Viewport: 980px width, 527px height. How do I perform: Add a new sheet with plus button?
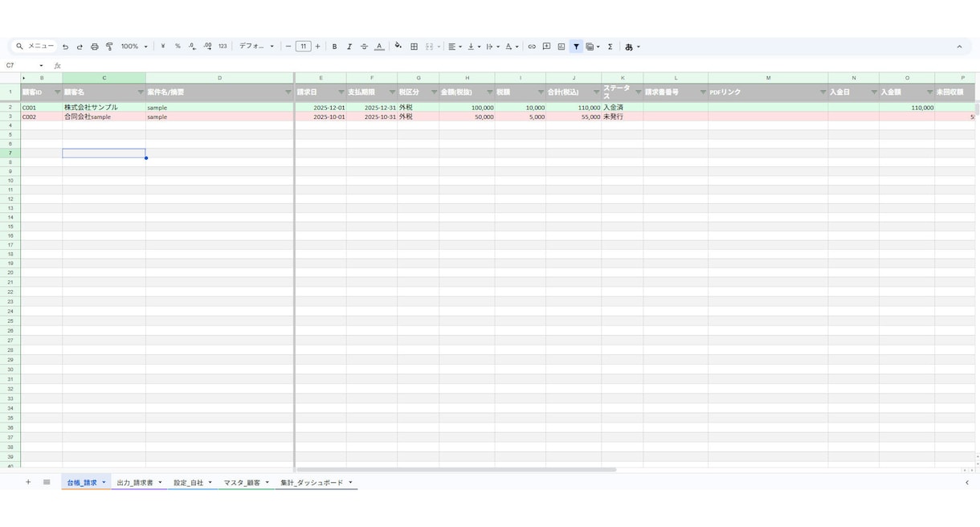click(x=28, y=482)
